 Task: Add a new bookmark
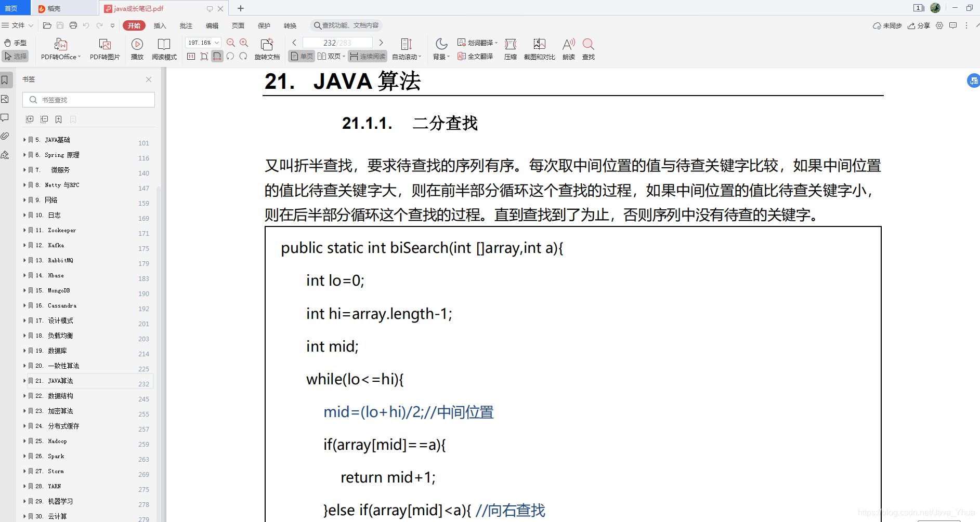[59, 119]
